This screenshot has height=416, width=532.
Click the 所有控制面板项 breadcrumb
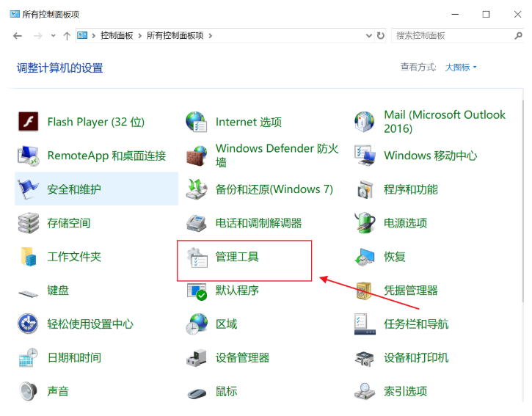tap(175, 36)
